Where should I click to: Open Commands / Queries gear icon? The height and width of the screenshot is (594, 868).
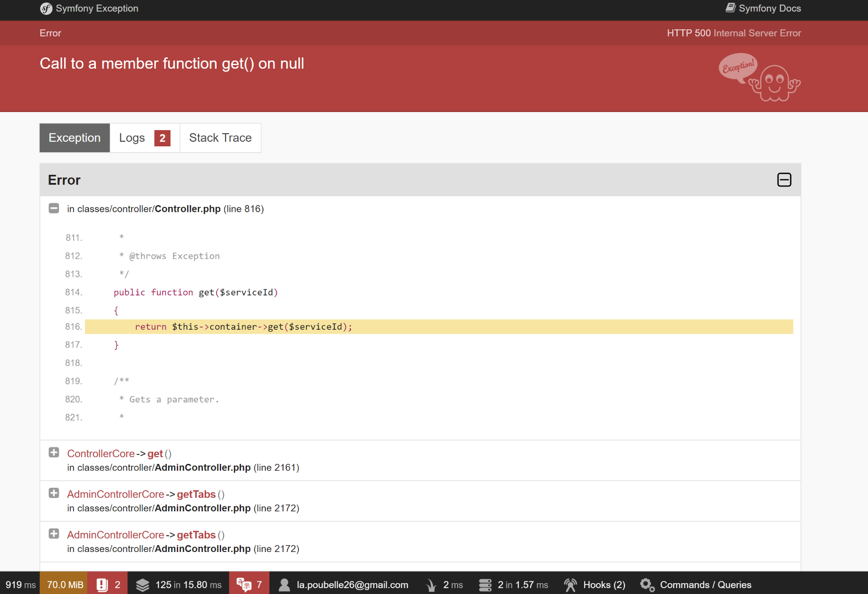coord(647,585)
